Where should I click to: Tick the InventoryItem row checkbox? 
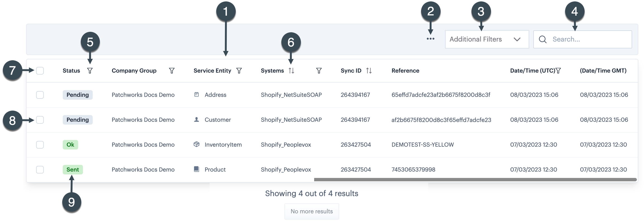pyautogui.click(x=40, y=145)
